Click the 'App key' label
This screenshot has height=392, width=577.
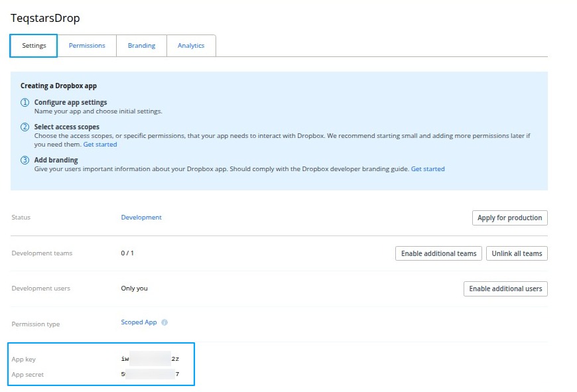[x=24, y=359]
